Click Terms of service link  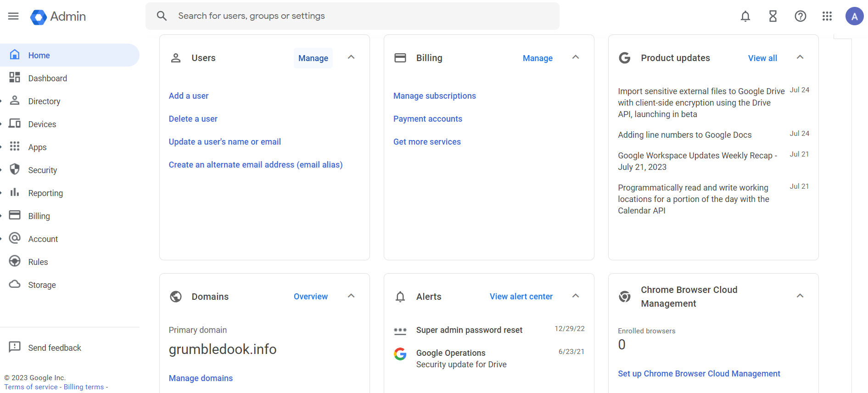point(31,387)
